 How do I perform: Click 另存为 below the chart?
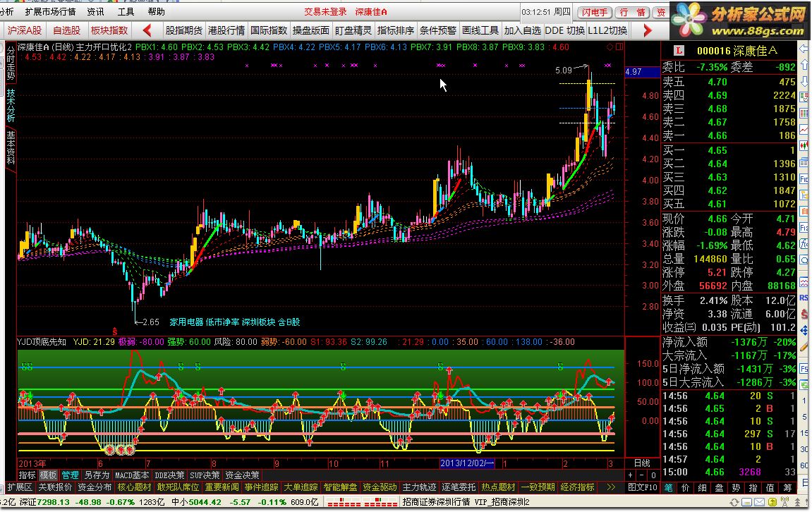click(97, 475)
